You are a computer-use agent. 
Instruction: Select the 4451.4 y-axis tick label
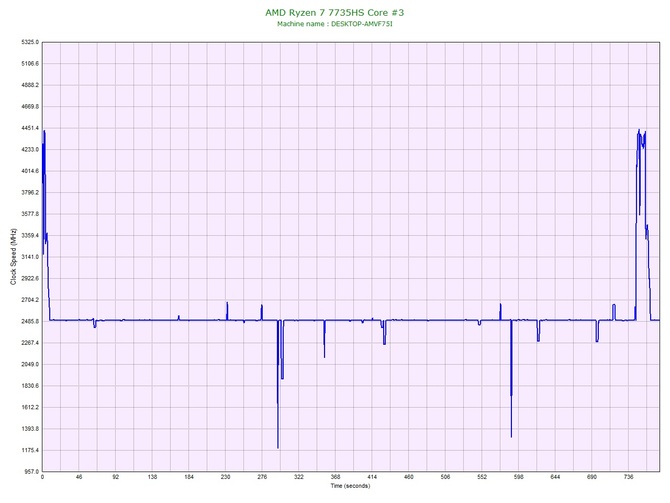tap(30, 128)
